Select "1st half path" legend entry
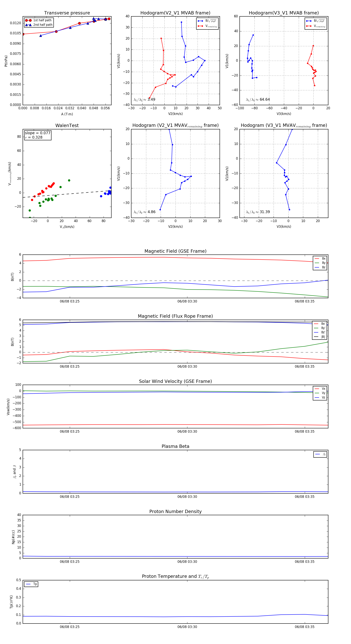Viewport: 351px width, 644px height. (38, 20)
